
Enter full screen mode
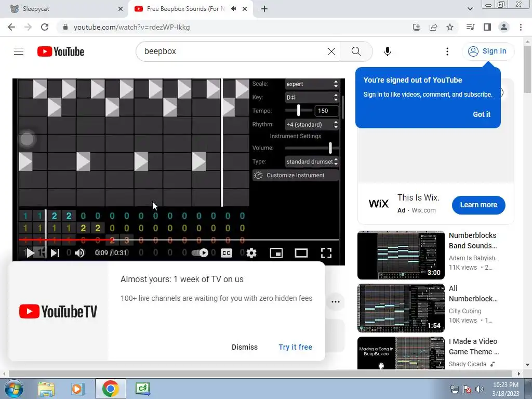tap(326, 253)
